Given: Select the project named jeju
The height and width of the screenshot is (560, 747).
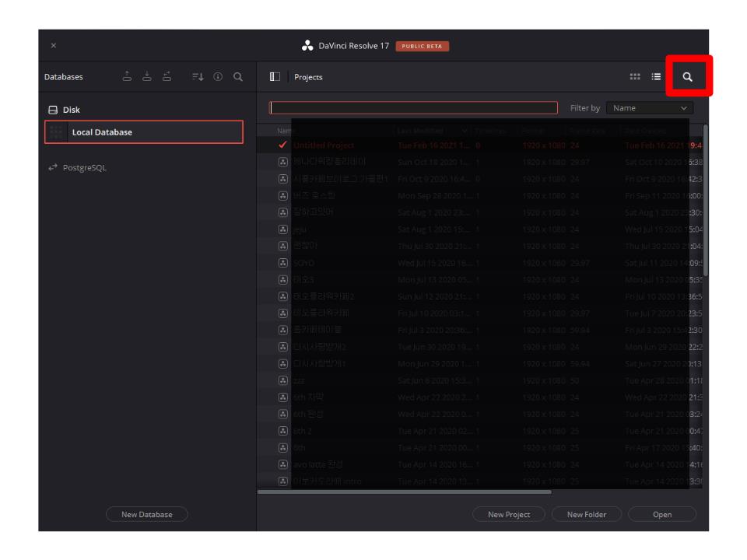Looking at the screenshot, I should coord(300,229).
